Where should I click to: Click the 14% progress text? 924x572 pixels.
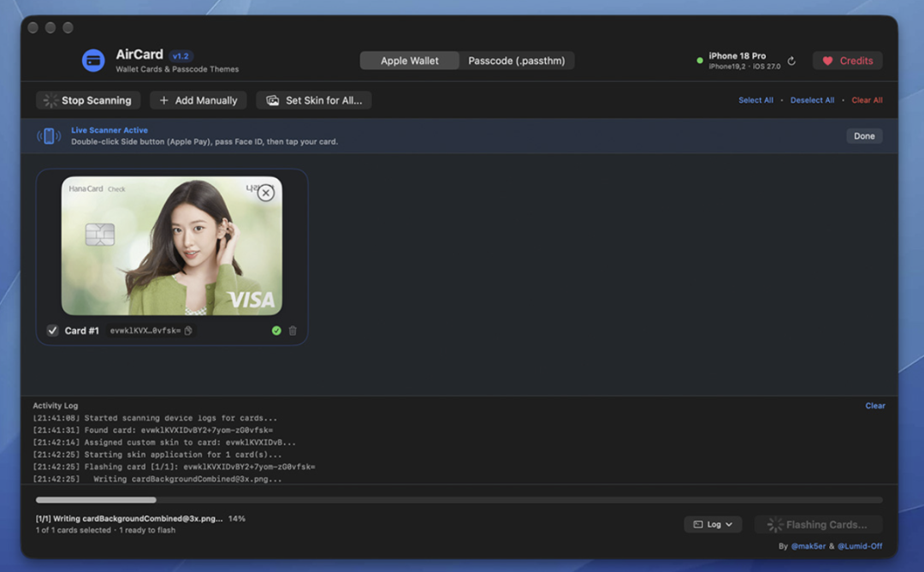coord(237,518)
